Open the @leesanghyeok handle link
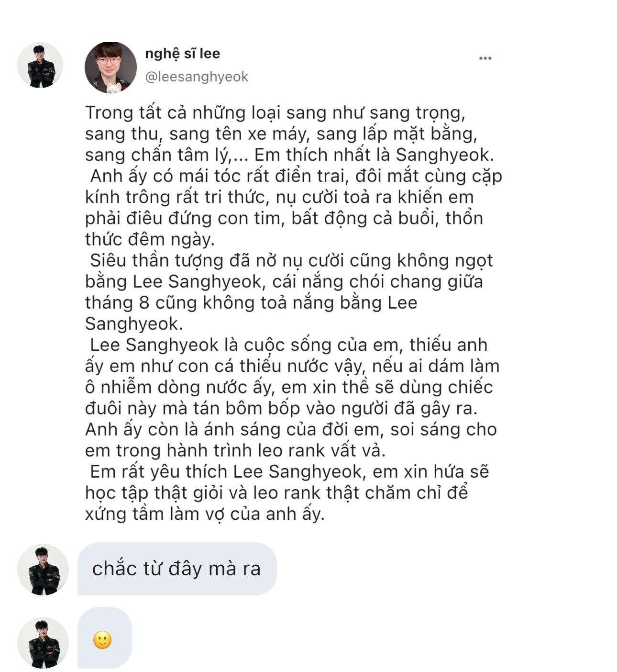 pos(196,77)
